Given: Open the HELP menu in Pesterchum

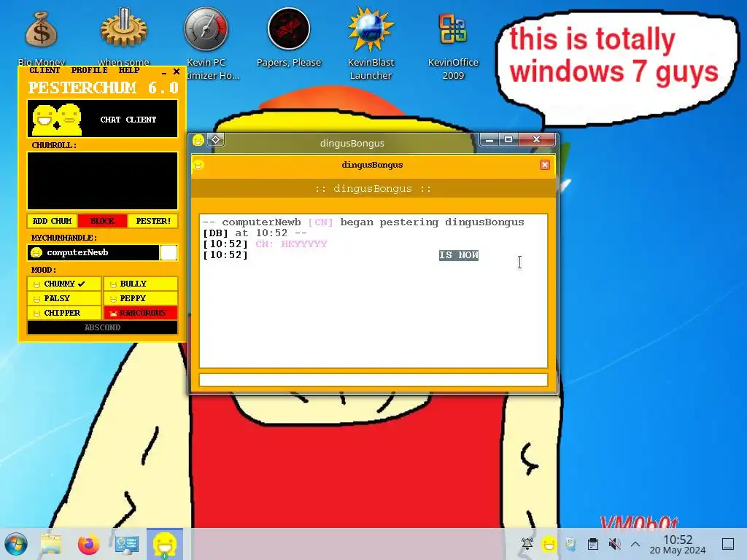Looking at the screenshot, I should (x=128, y=71).
